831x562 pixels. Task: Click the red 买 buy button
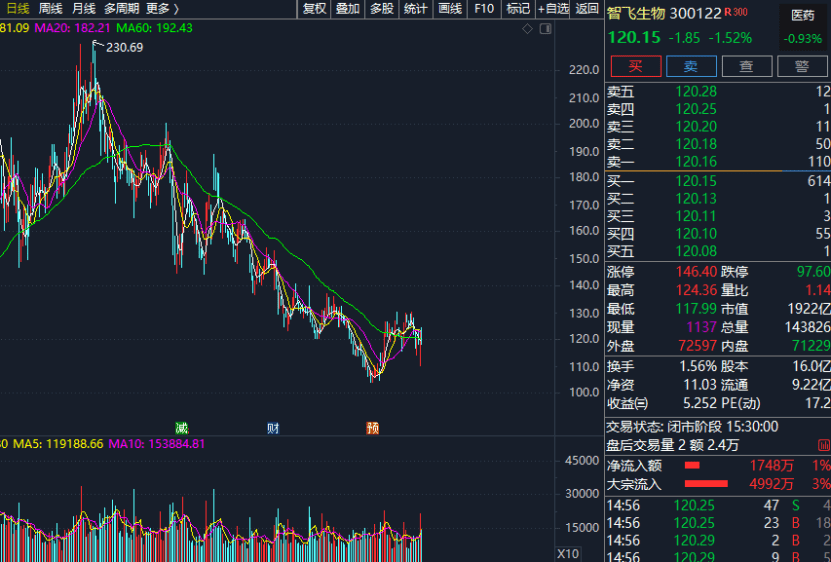(636, 66)
